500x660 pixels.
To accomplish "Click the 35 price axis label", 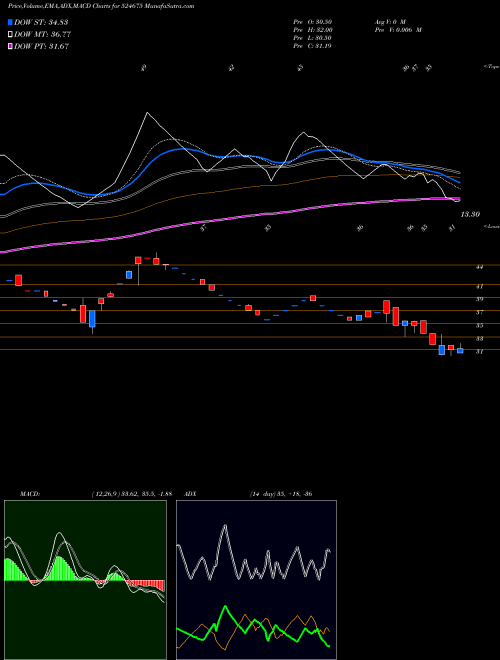I will point(479,326).
